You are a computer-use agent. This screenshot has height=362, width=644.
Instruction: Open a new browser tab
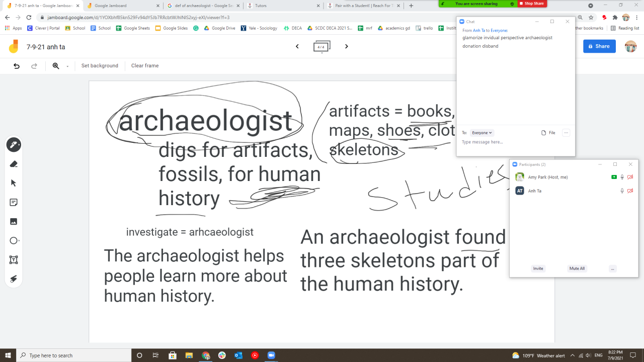pos(411,6)
